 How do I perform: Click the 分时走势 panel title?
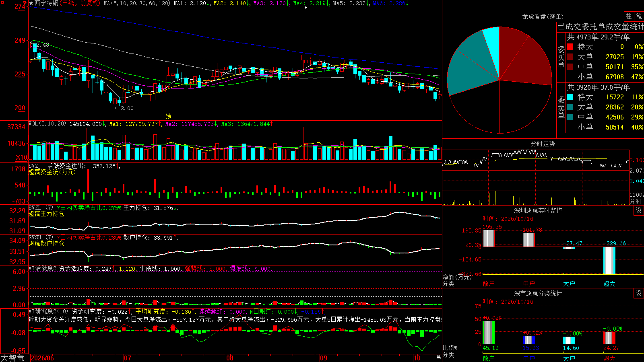tap(543, 144)
